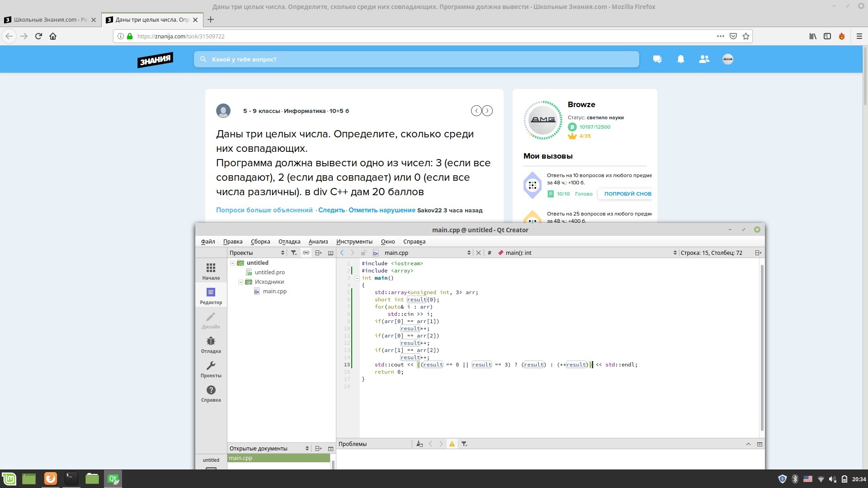Open Firefox reader/sidebar view icon
This screenshot has height=488, width=868.
pos(827,36)
